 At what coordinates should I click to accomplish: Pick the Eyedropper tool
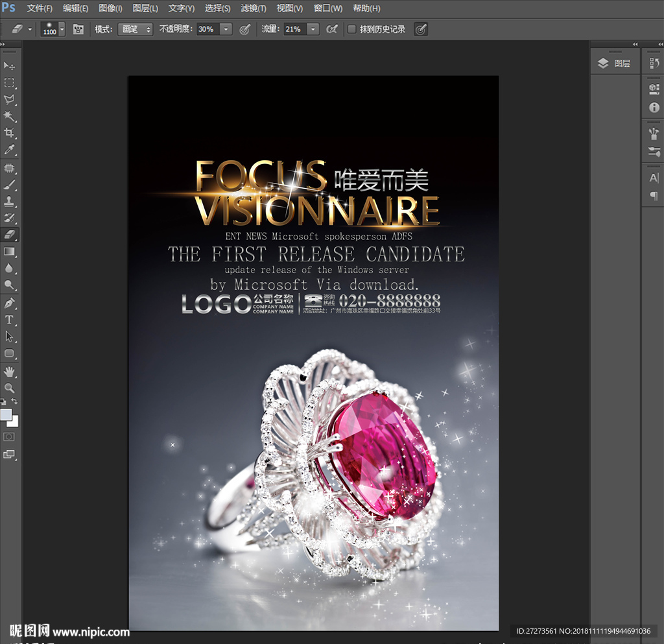point(10,150)
